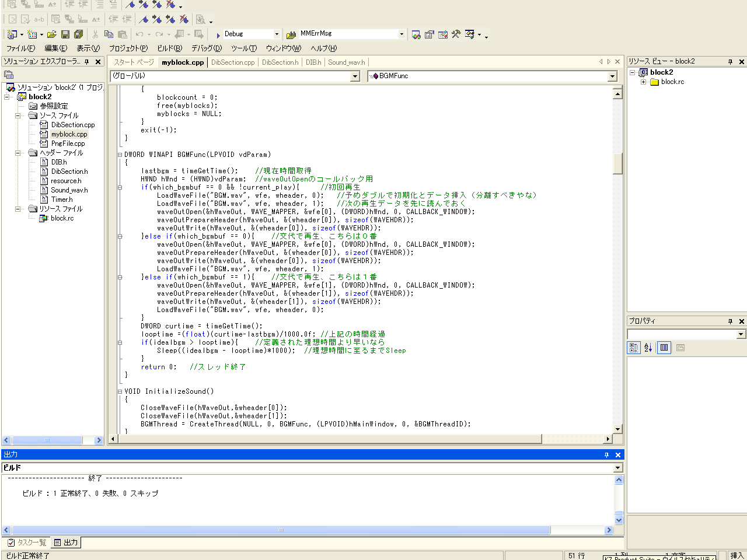Open the MMErrMsg find combo dropdown

[x=402, y=34]
